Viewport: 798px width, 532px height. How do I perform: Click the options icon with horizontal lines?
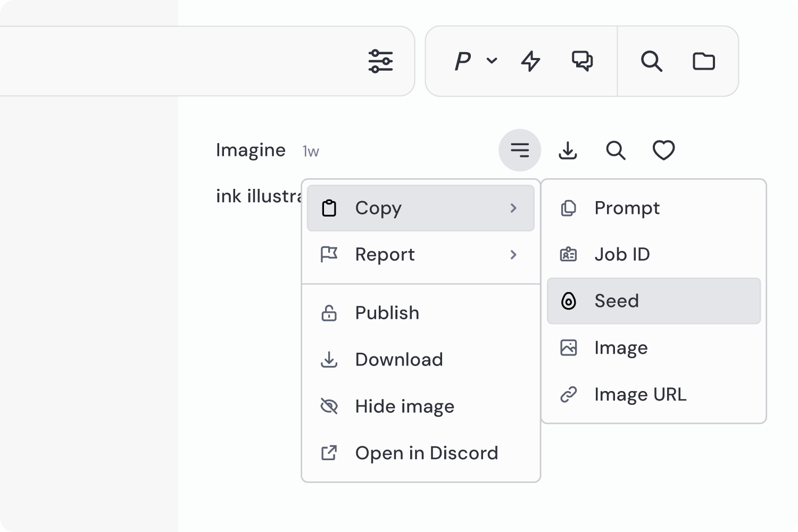[x=520, y=150]
